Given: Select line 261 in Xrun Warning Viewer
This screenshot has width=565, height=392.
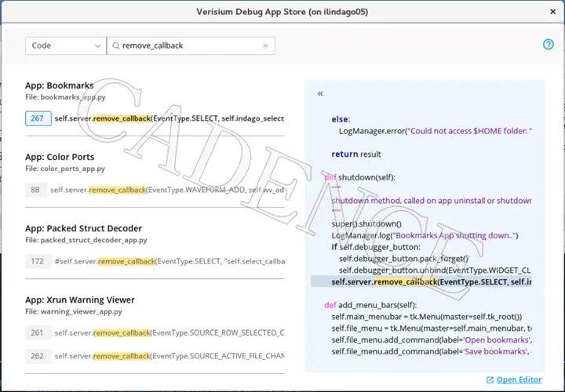Looking at the screenshot, I should coord(37,332).
